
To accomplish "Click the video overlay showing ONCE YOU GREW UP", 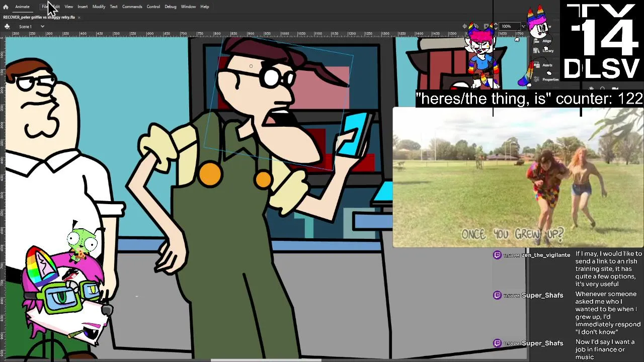I will 518,177.
